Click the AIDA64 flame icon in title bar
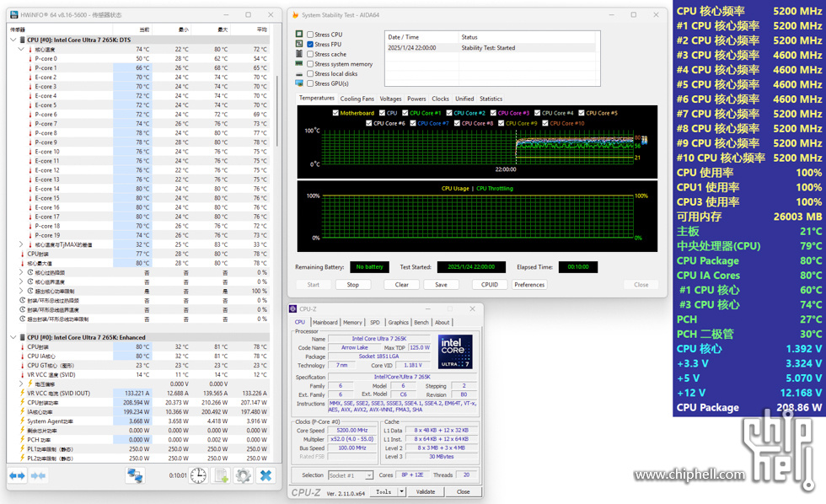This screenshot has width=826, height=504. [295, 14]
